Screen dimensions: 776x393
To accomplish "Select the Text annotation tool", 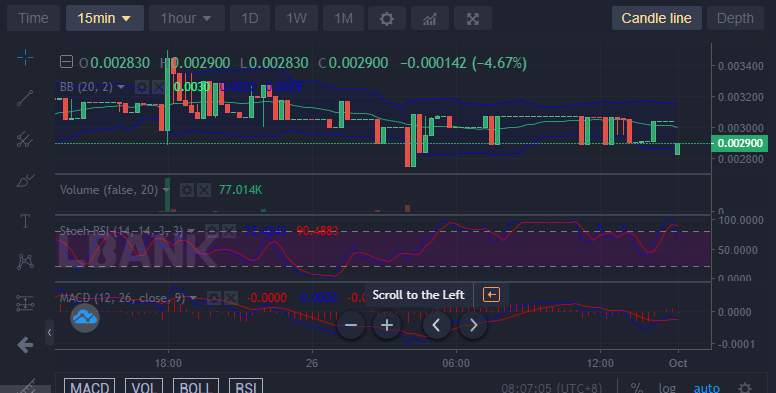I will click(25, 221).
